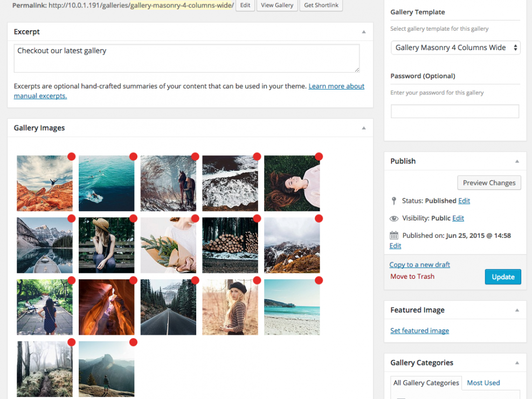Image resolution: width=532 pixels, height=399 pixels.
Task: Switch to Most Used categories tab
Action: (483, 383)
